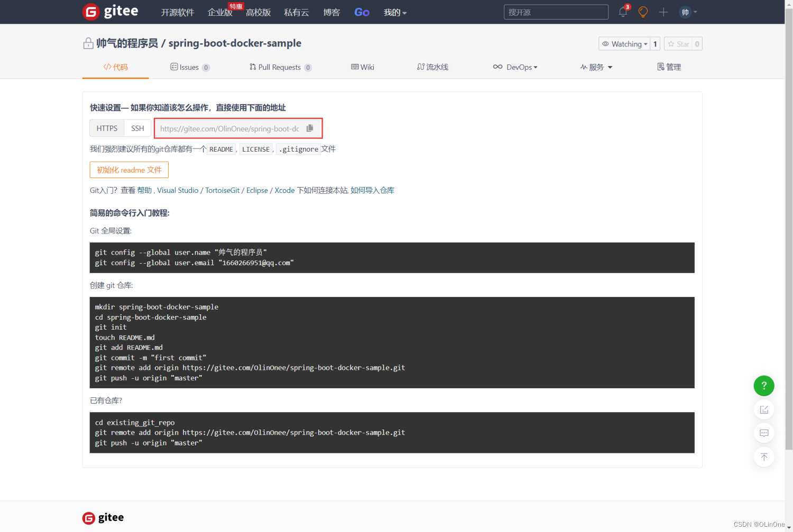Screen dimensions: 793x532
Task: Click the Watching count of 1
Action: pyautogui.click(x=655, y=44)
